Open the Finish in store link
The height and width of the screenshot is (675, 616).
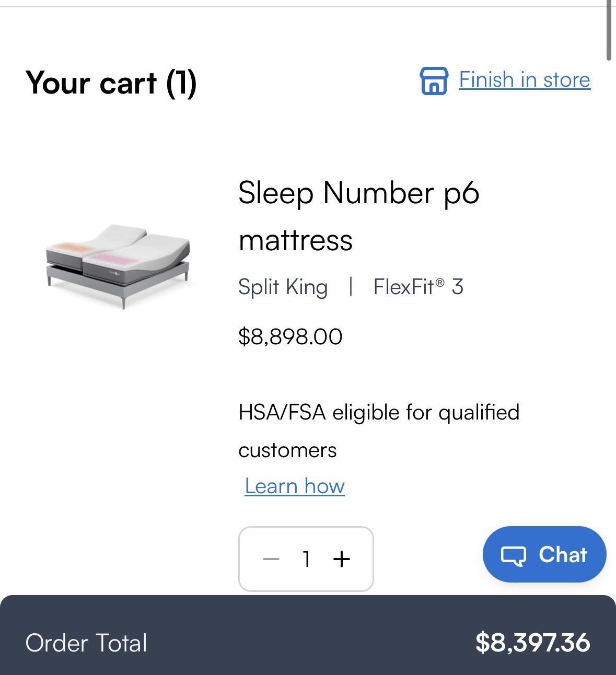[x=524, y=79]
